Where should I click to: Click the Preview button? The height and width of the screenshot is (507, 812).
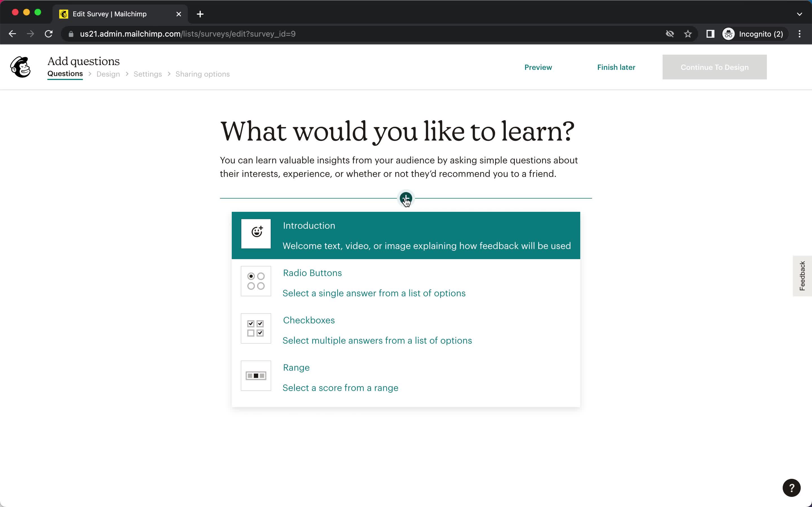[x=538, y=66]
